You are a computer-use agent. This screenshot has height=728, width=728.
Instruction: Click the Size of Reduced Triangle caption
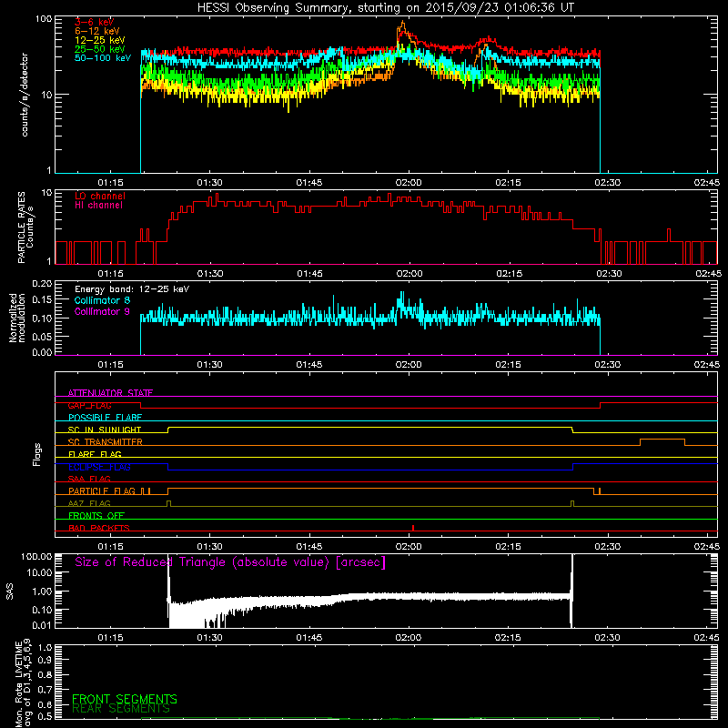(230, 562)
